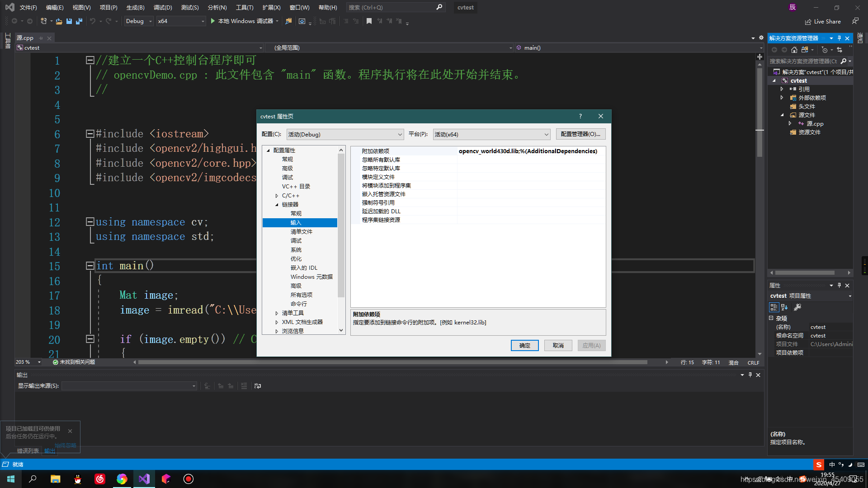The height and width of the screenshot is (488, 868).
Task: Select the 源.cpp editor tab
Action: coord(25,38)
